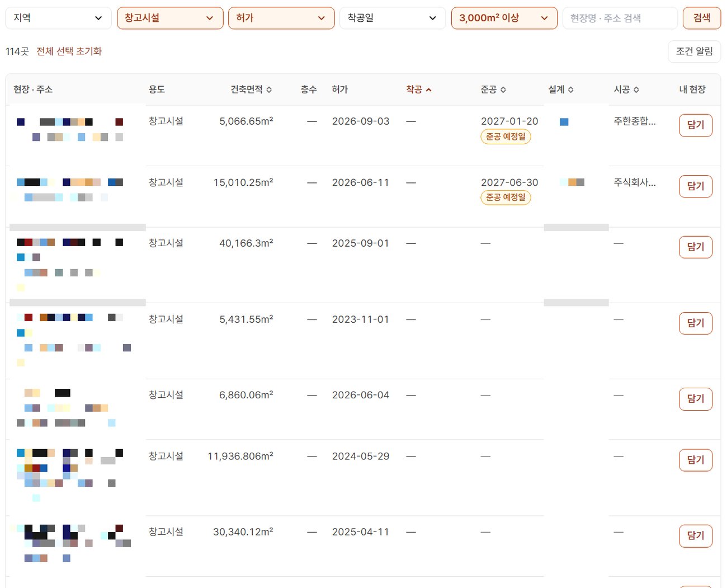Click the 114곳 result count
Viewport: 727px width, 588px height.
[x=17, y=51]
